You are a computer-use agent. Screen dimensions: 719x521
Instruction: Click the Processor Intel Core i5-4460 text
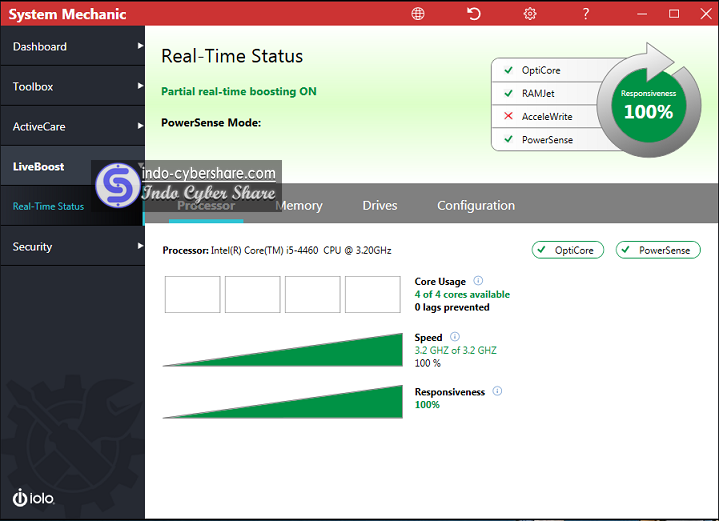pos(277,250)
